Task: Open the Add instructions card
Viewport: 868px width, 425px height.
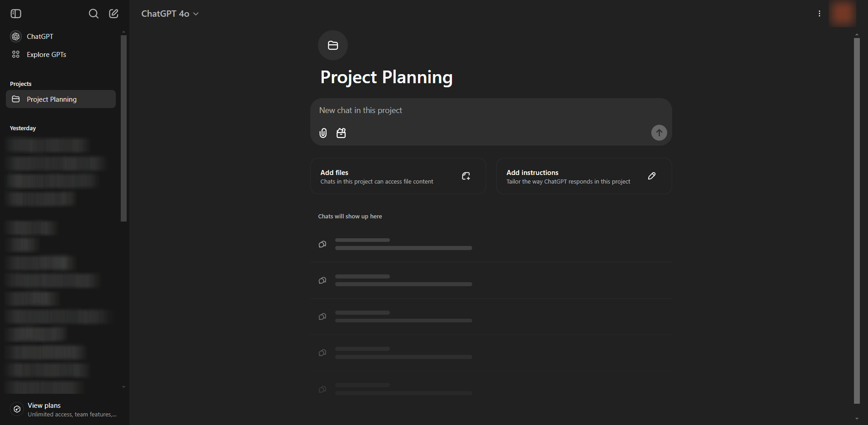Action: pyautogui.click(x=584, y=176)
